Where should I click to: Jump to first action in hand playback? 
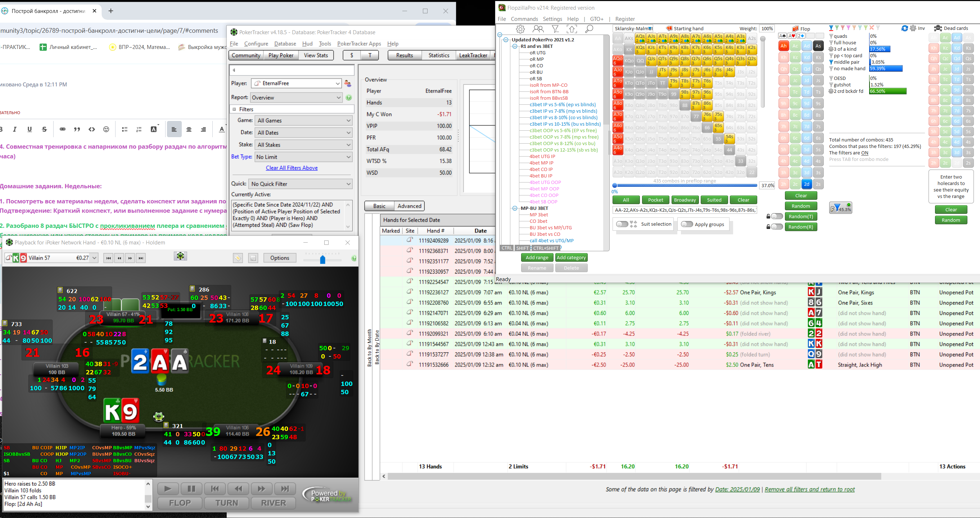pyautogui.click(x=108, y=258)
